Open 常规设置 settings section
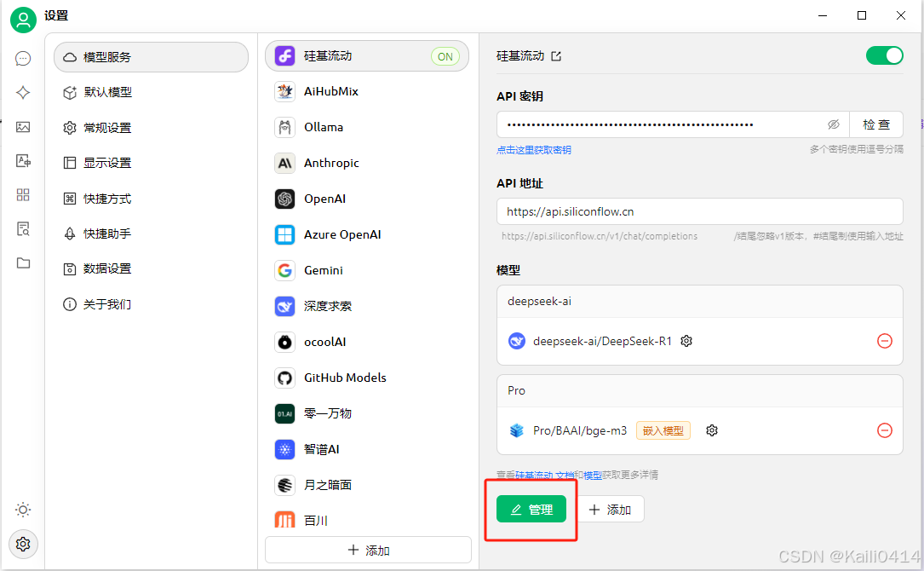This screenshot has height=571, width=924. 152,128
